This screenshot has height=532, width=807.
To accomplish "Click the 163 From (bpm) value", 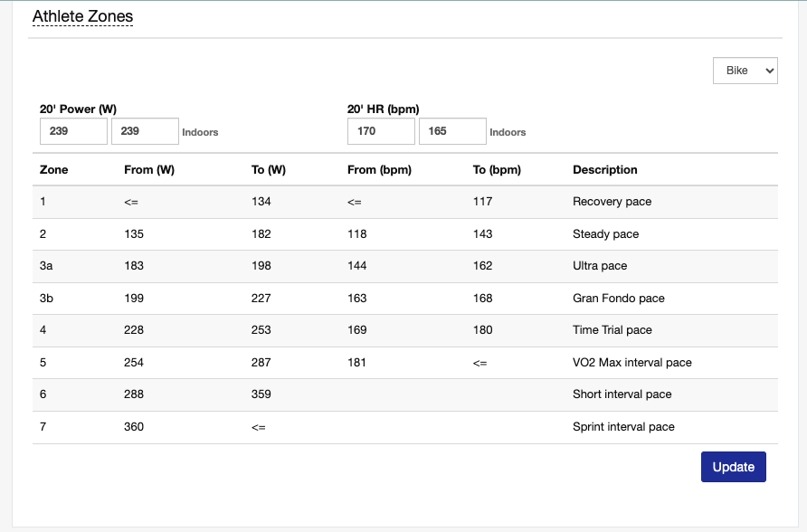I will click(357, 299).
